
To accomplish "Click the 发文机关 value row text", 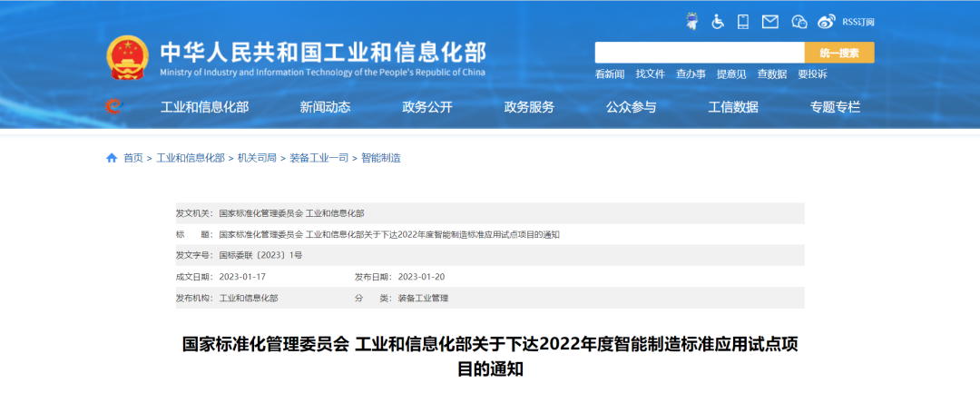I will pyautogui.click(x=292, y=213).
